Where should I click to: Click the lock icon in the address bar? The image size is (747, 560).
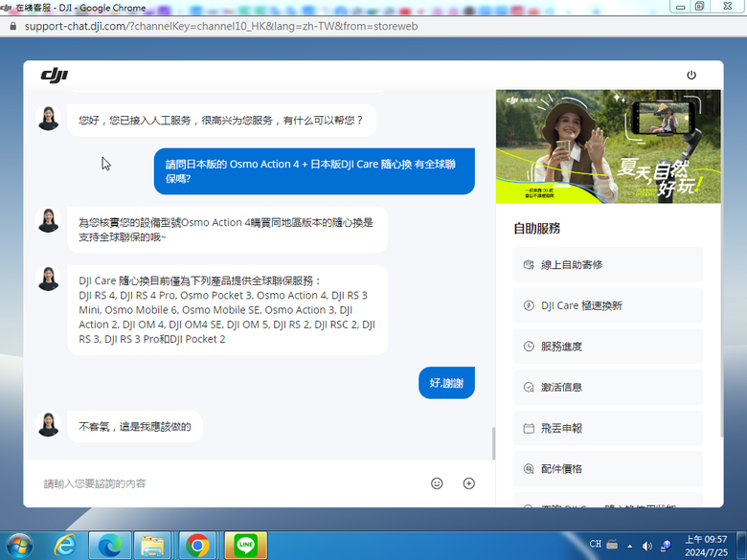(12, 26)
